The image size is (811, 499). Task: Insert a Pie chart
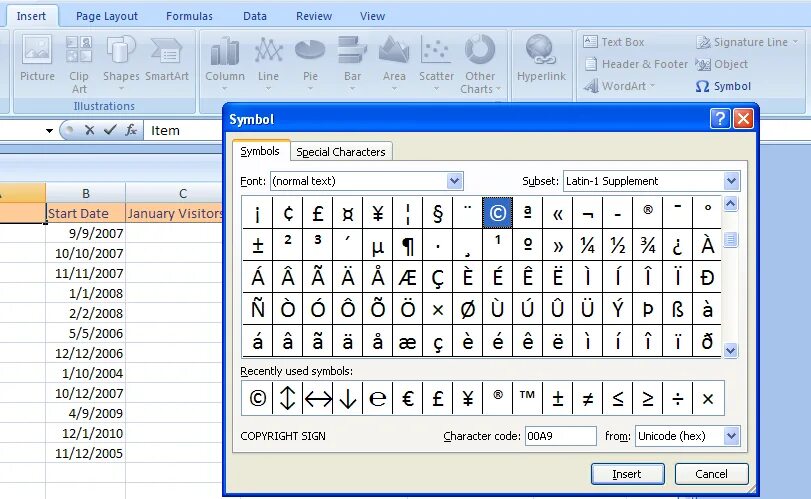point(310,63)
